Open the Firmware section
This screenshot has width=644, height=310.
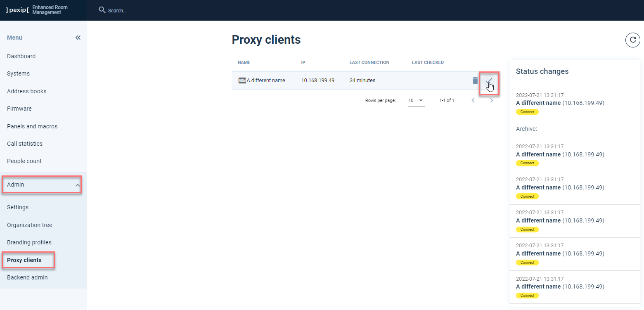[x=19, y=109]
